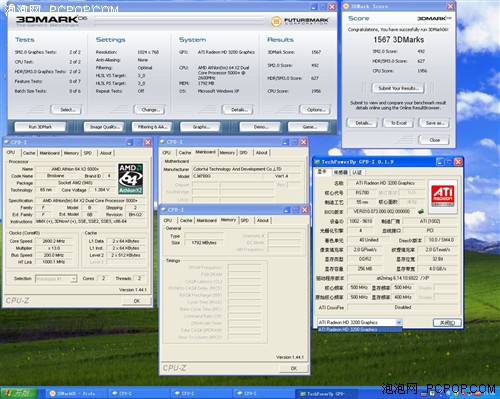The width and height of the screenshot is (500, 399).
Task: Switch to the CPU tab in the CPU-Z Mainboard window
Action: 167,153
